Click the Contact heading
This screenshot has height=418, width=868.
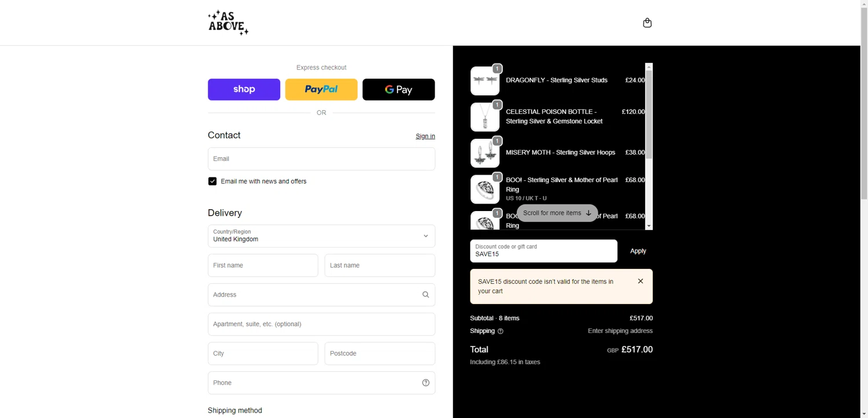tap(224, 135)
